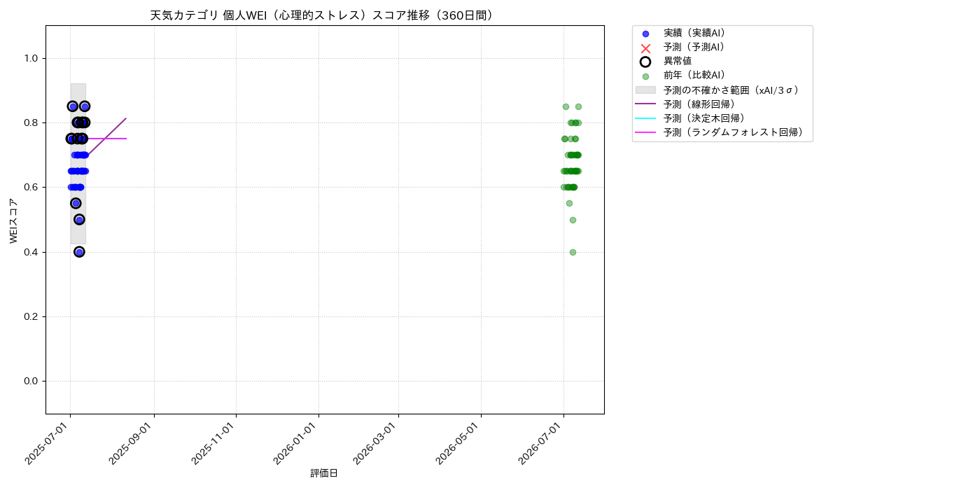Image resolution: width=980 pixels, height=490 pixels.
Task: Click the gray legend swatch for 予測の不確かさ範囲
Action: 645,90
